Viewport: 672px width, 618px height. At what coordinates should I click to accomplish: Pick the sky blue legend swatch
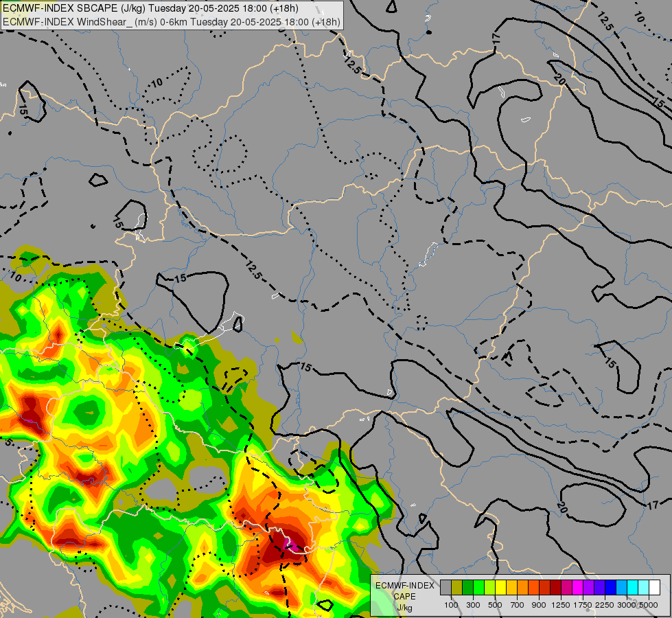(x=621, y=588)
